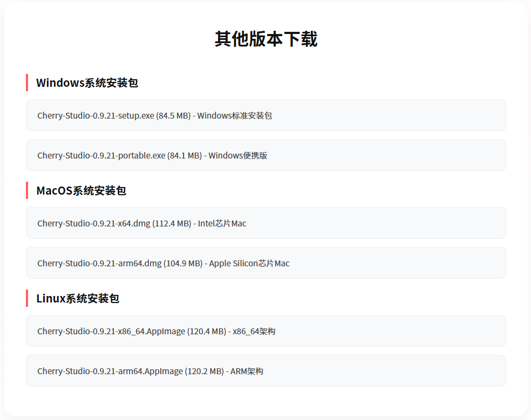Click the Linux系统安装包 section heading

tap(78, 299)
